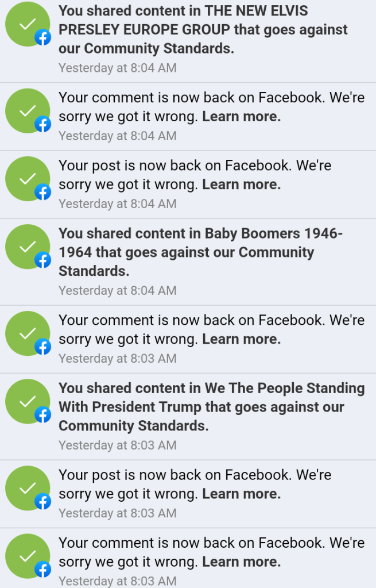Open 'Learn more' in the post notification below the Trump notice
Image resolution: width=376 pixels, height=588 pixels.
pos(241,494)
